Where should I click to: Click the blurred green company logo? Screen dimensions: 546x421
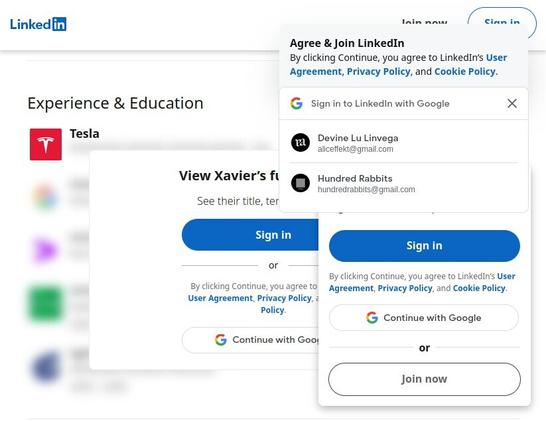46,303
